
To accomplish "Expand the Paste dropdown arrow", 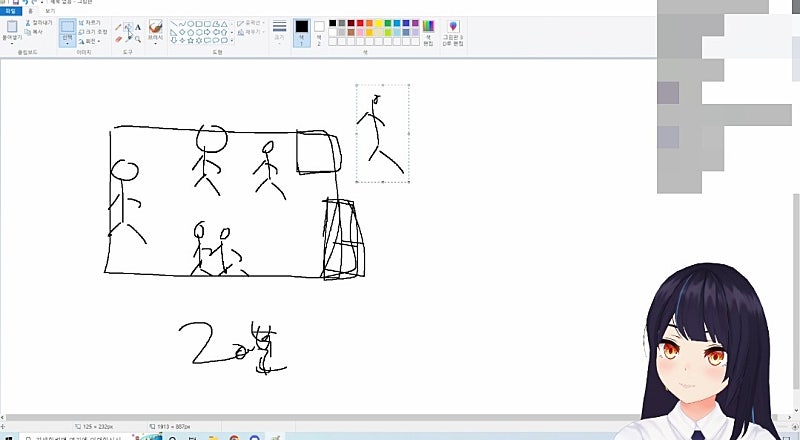I will 12,43.
